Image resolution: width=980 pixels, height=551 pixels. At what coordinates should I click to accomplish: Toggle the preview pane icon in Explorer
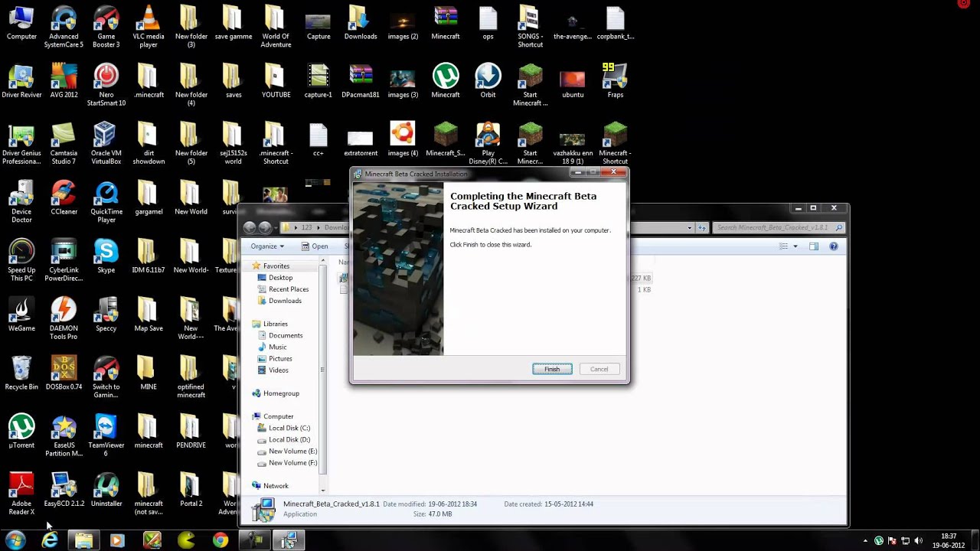point(814,246)
